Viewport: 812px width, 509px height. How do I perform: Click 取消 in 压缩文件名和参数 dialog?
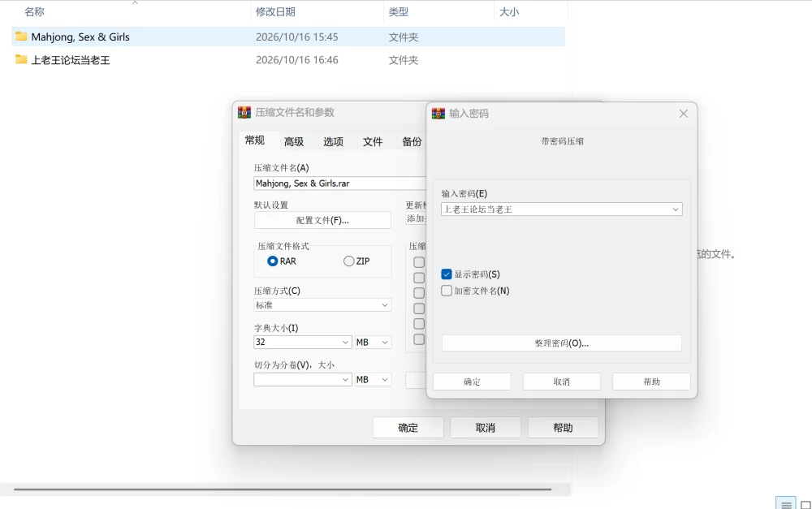coord(486,428)
